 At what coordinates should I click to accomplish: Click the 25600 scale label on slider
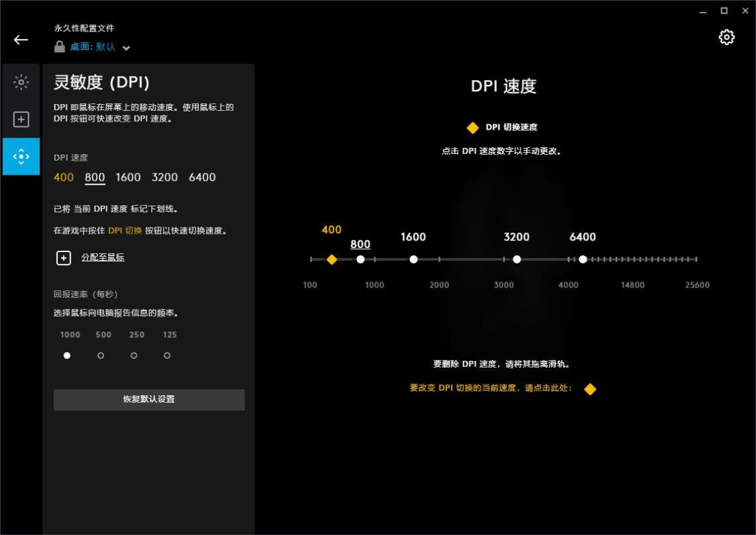697,285
